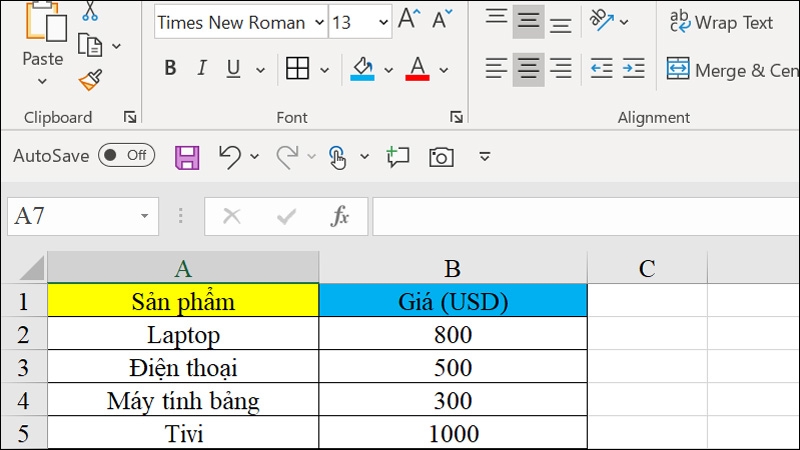Decrease font size with the smaller A icon
The width and height of the screenshot is (800, 450).
click(442, 20)
